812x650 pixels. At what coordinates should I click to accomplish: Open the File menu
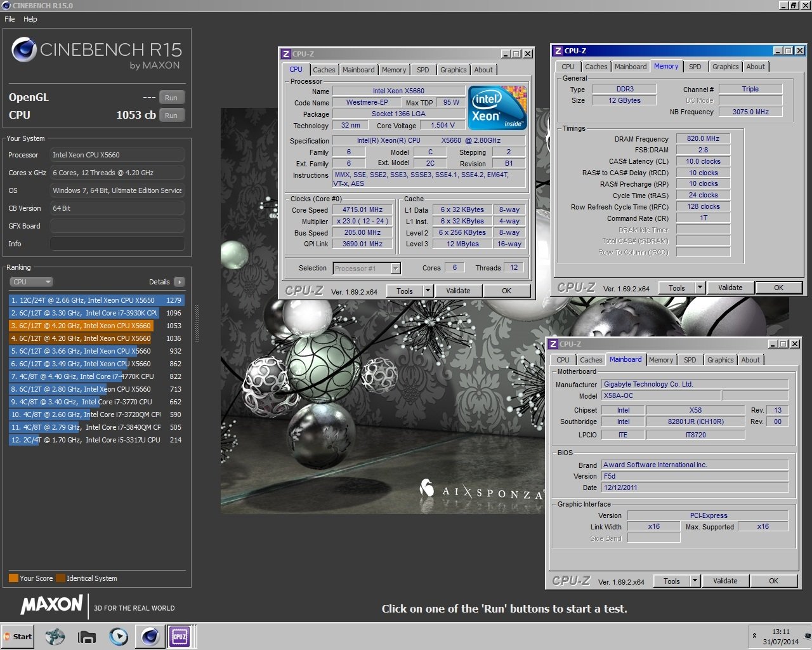10,19
